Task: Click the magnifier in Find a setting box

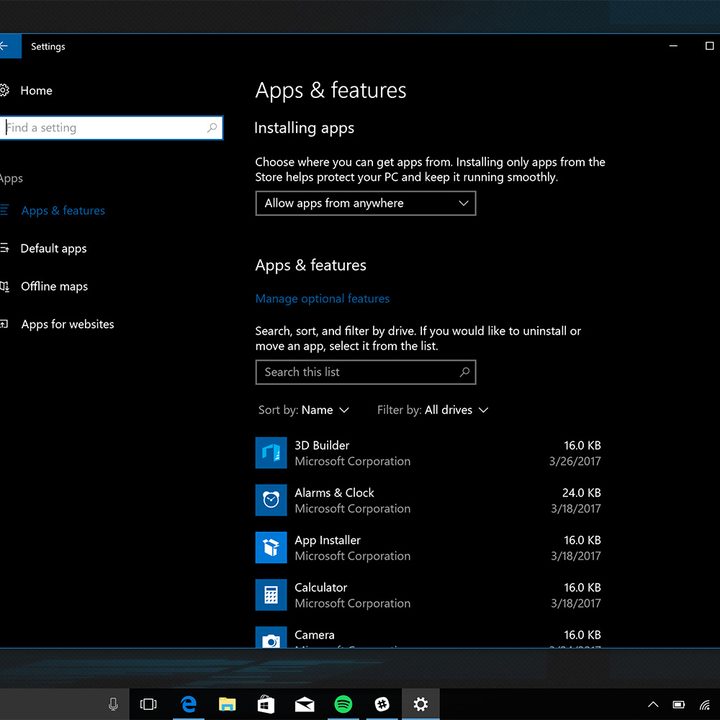Action: (x=212, y=127)
